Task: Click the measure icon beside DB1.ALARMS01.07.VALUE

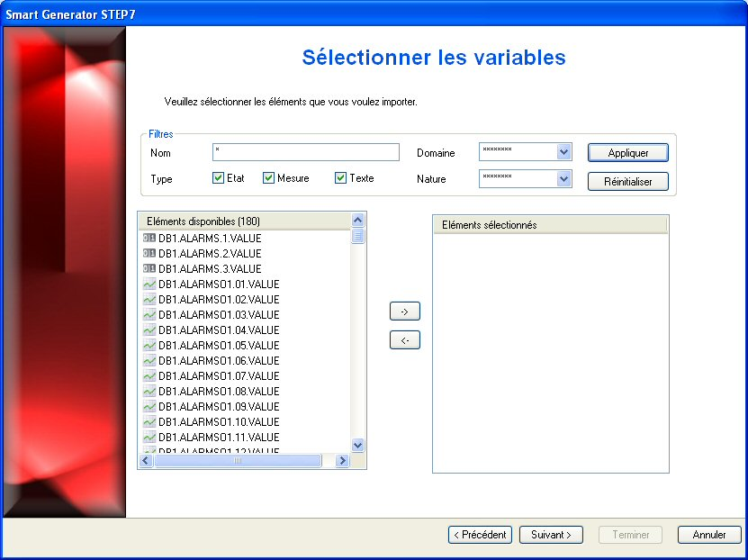Action: [x=149, y=375]
